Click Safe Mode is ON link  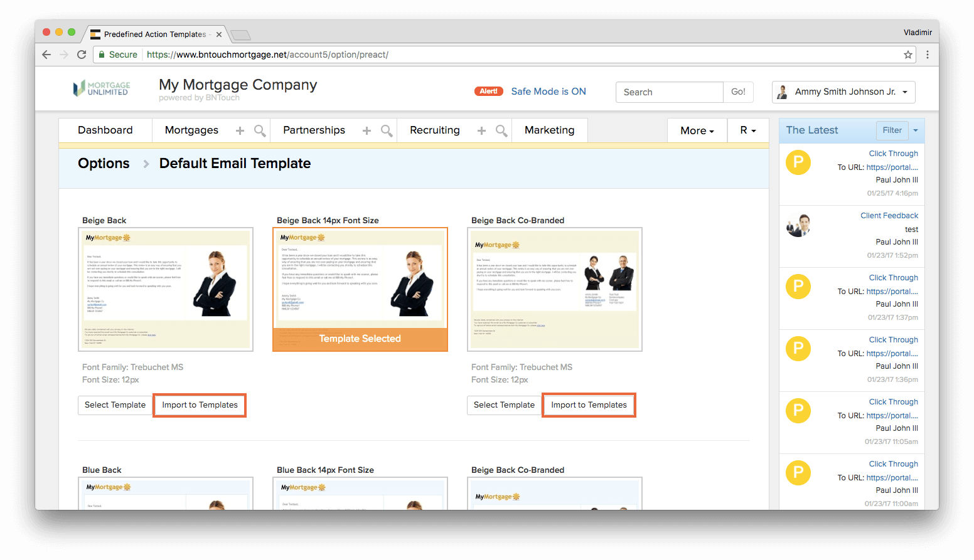549,92
